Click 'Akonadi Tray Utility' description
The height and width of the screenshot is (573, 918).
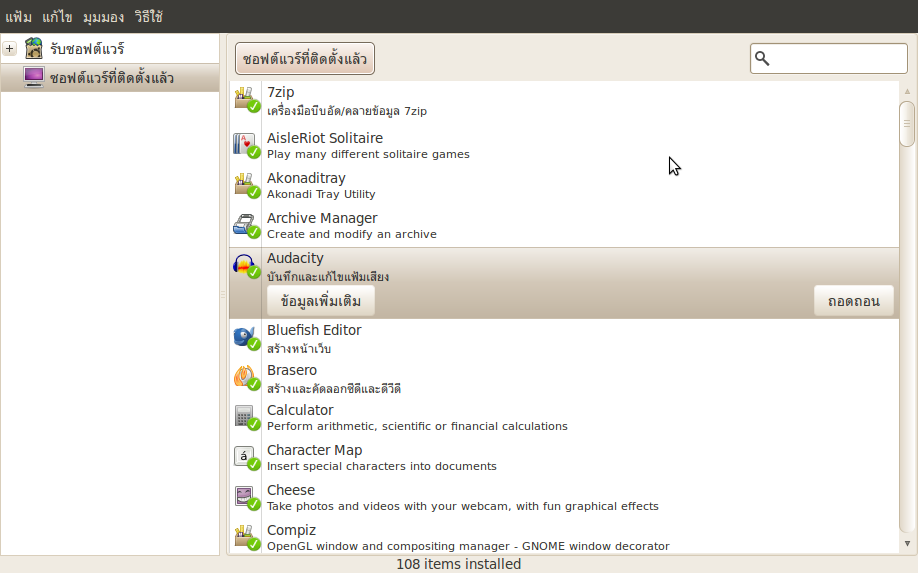tap(321, 194)
